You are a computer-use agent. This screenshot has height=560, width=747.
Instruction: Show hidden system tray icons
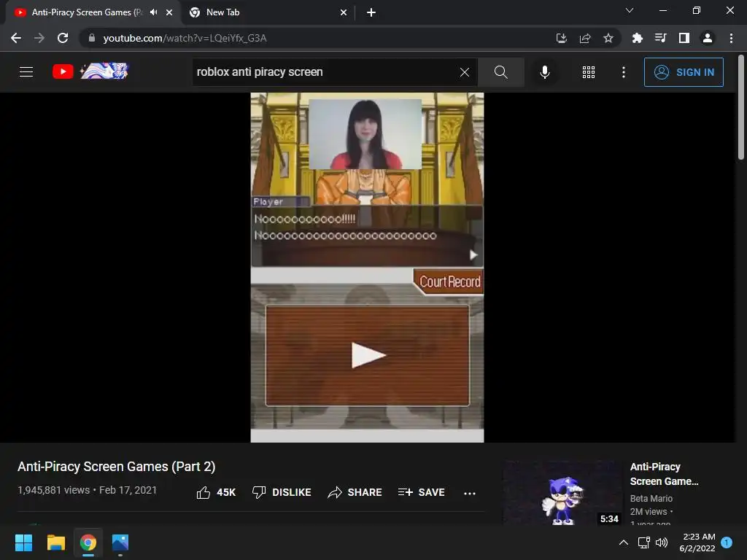click(x=623, y=542)
